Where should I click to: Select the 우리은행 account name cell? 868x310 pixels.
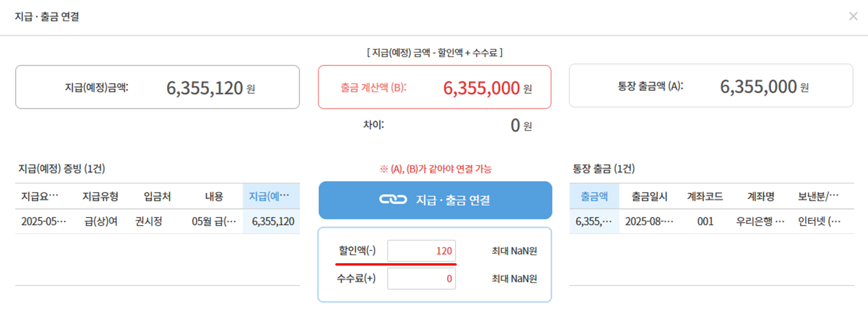point(760,221)
